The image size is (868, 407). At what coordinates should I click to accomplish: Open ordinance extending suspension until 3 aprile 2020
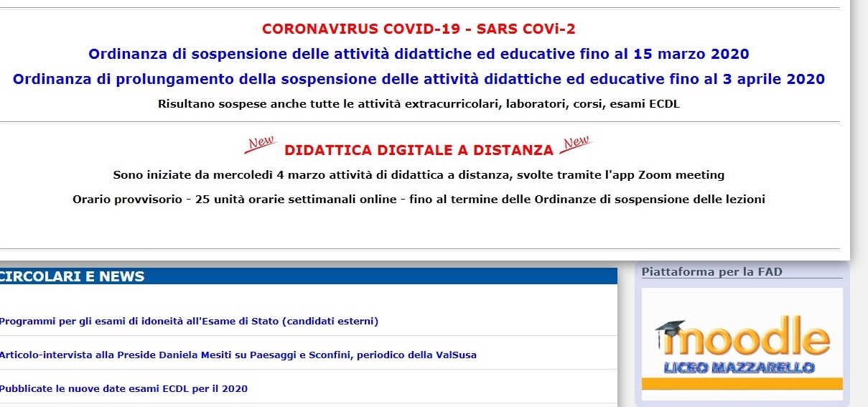(419, 80)
